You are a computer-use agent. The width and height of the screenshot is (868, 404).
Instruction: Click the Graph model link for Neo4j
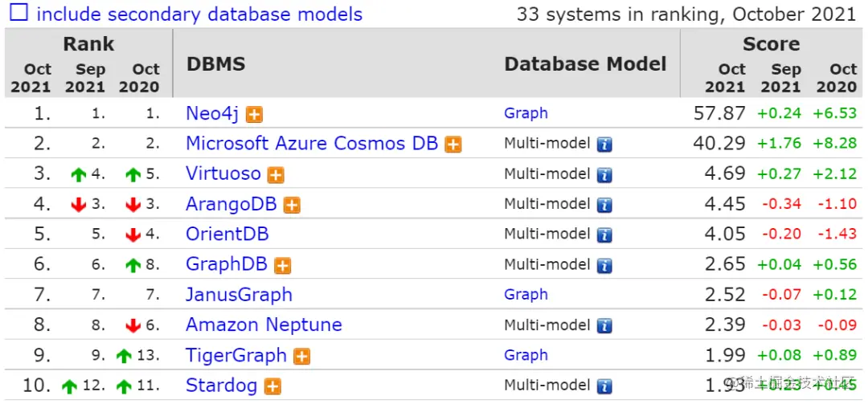[x=526, y=113]
